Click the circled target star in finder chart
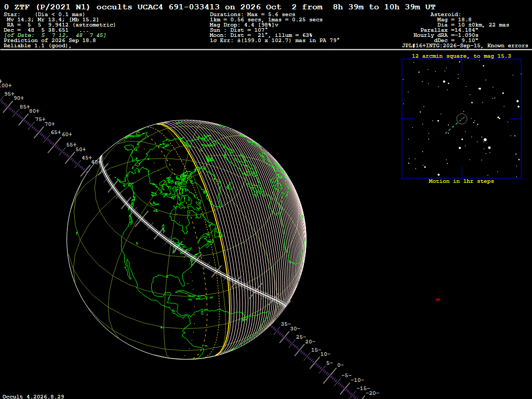 click(x=462, y=119)
